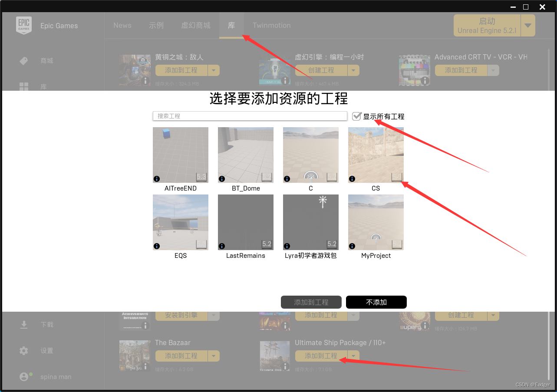
Task: Click 添加到工程 for Ultimate Ship Package
Action: (321, 356)
